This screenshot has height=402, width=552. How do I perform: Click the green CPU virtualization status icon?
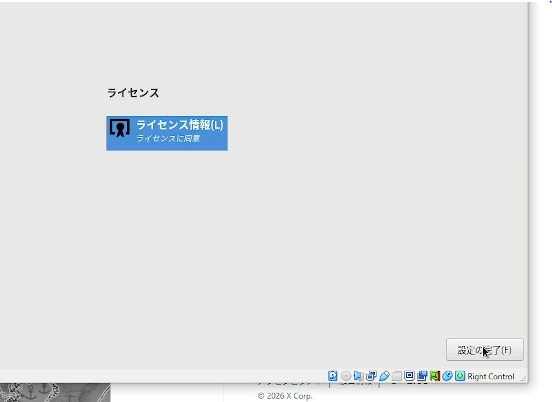[435, 376]
